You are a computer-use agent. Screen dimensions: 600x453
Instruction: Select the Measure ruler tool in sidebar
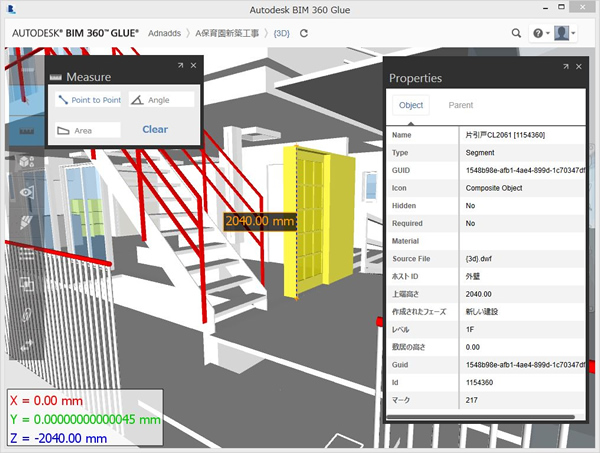pos(26,131)
